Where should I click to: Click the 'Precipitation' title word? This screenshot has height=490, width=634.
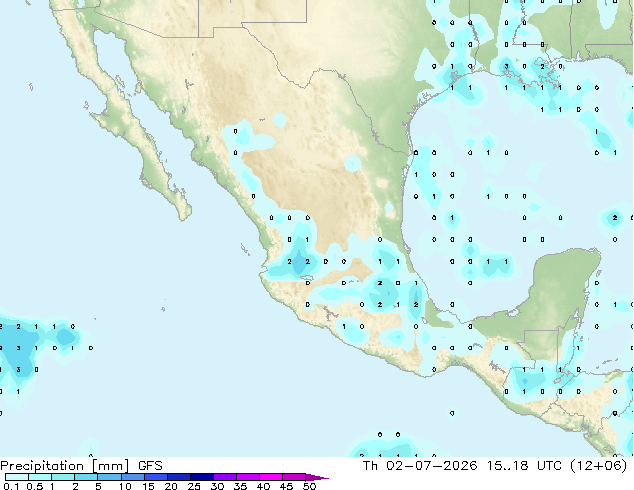tap(42, 466)
